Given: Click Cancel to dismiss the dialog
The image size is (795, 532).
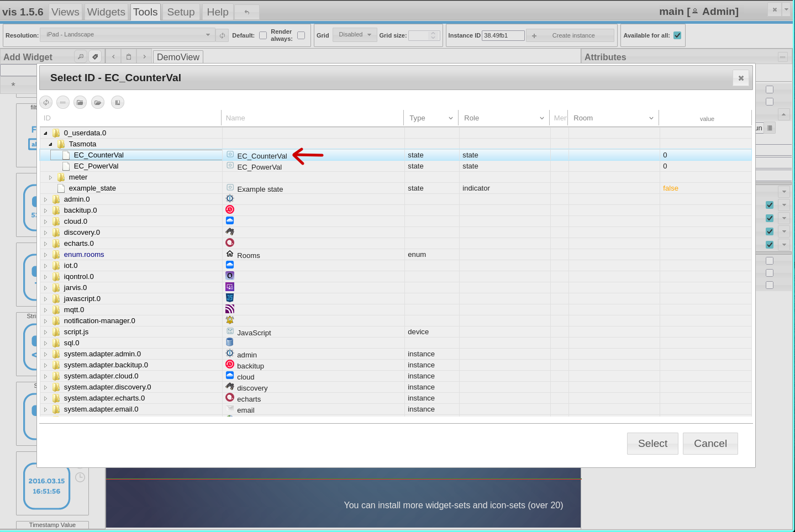Looking at the screenshot, I should click(x=710, y=444).
